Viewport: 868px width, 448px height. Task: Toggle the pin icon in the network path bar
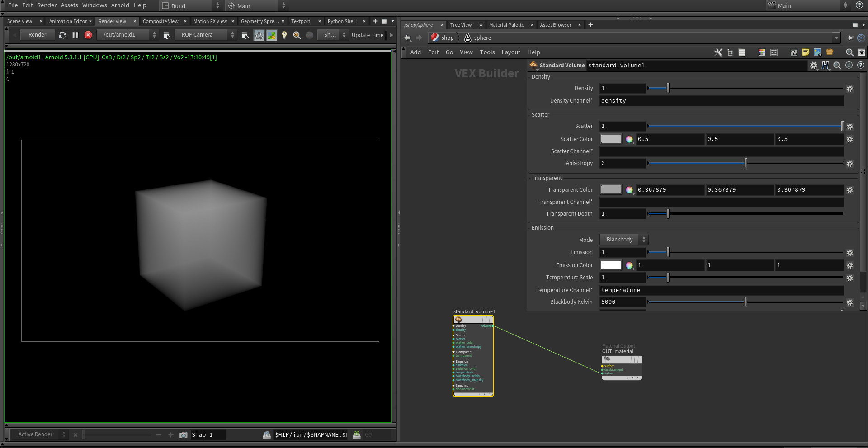[x=850, y=38]
